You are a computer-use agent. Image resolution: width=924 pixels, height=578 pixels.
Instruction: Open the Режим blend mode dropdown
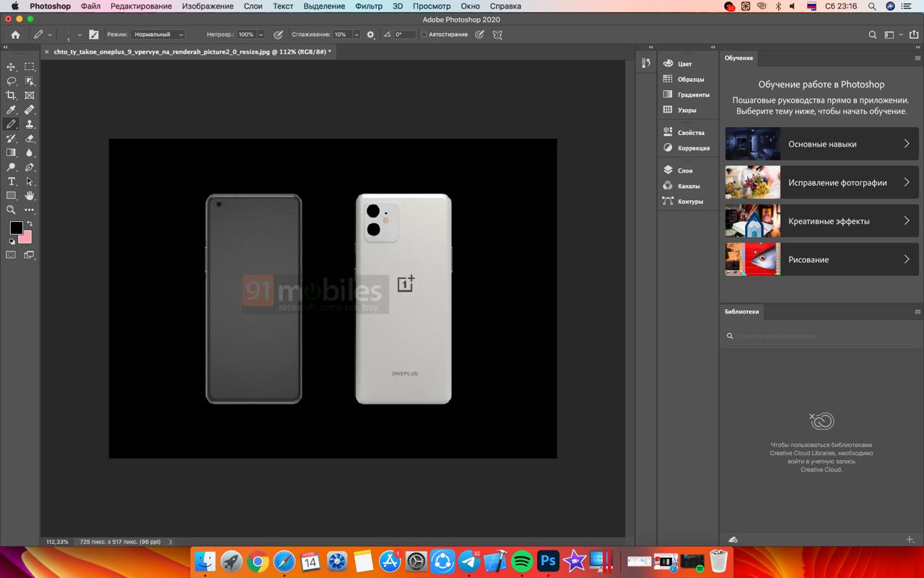(x=158, y=34)
